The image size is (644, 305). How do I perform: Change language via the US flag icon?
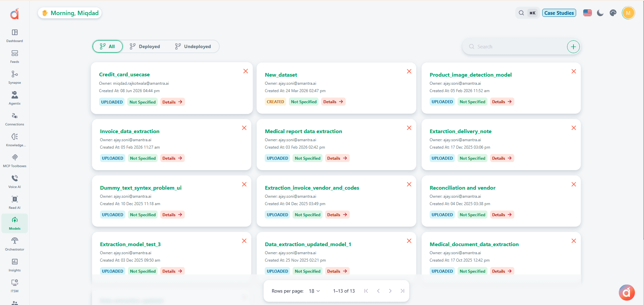587,13
